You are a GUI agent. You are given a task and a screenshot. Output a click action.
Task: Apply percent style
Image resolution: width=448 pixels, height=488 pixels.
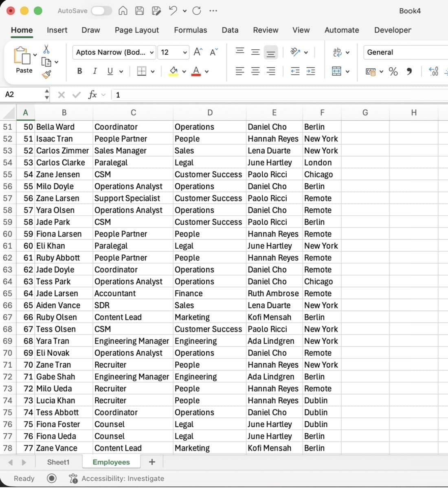coord(393,71)
